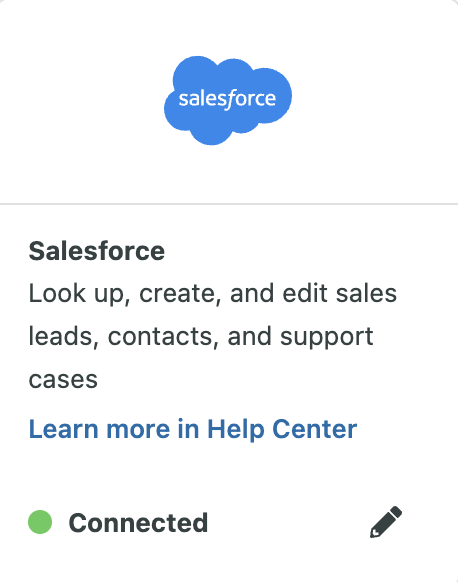Click the Look up, create, and edit sales line

213,294
